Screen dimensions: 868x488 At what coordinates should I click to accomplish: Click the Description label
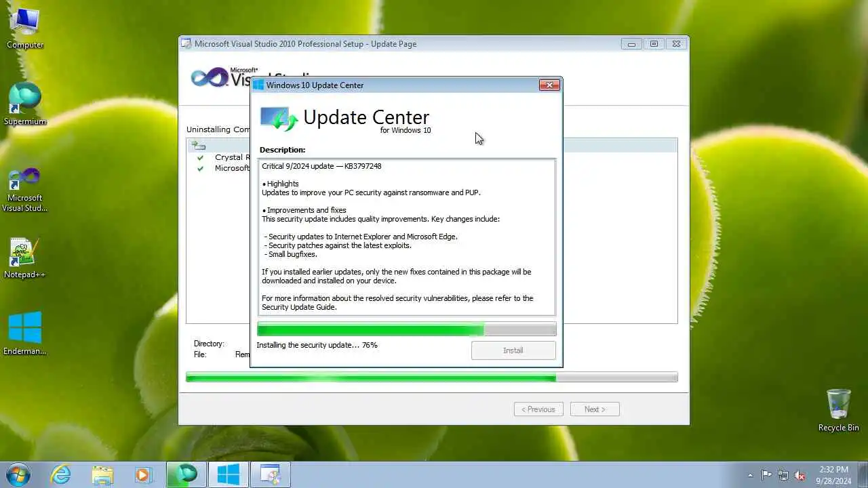(x=282, y=150)
